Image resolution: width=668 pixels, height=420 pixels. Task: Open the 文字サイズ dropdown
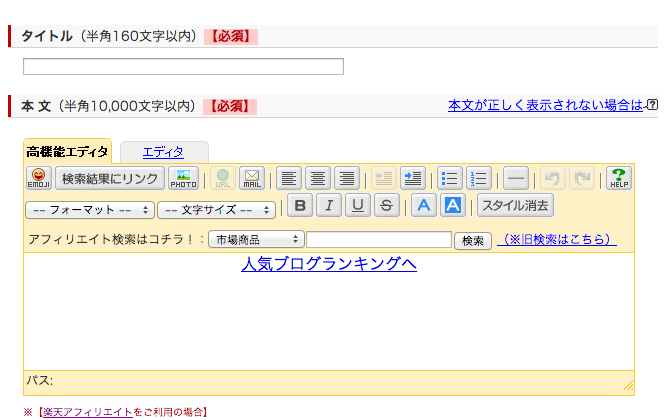click(216, 210)
